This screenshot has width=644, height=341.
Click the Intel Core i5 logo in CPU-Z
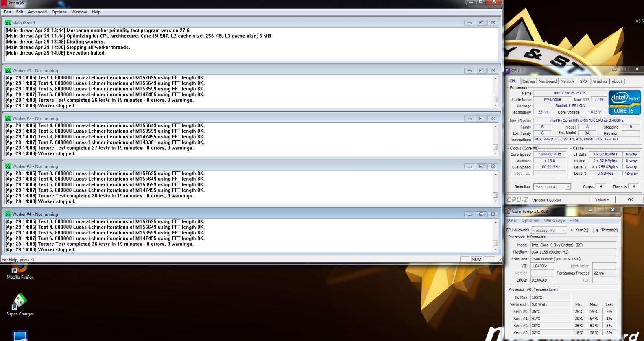[x=624, y=103]
